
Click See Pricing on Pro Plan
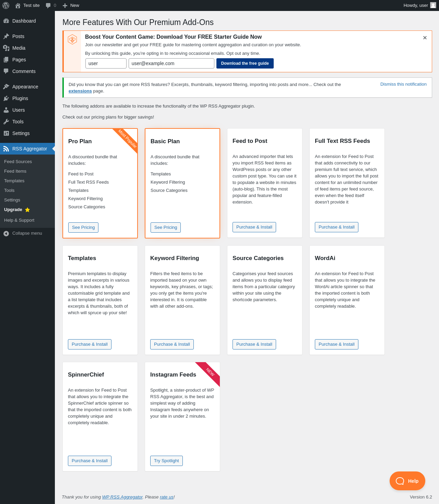(x=83, y=228)
